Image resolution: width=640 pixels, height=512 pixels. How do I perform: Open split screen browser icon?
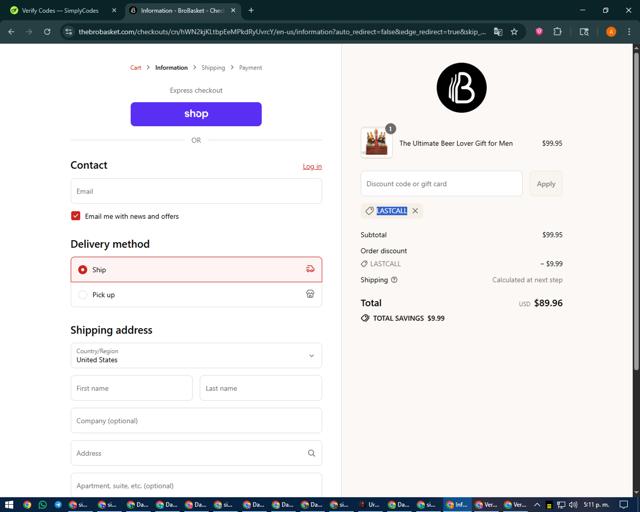[x=584, y=31]
